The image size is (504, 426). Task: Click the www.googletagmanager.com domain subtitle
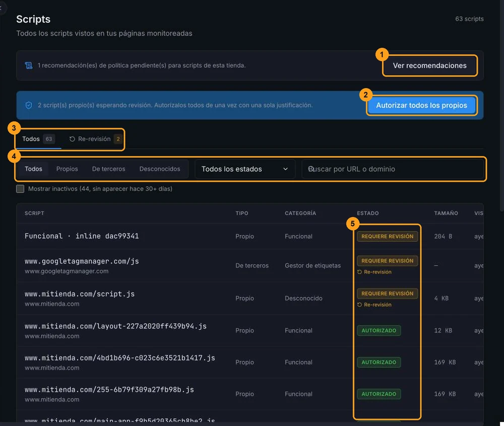coord(67,271)
